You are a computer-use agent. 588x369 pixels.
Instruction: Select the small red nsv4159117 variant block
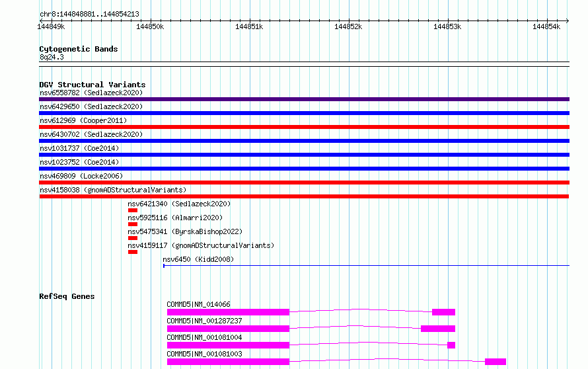[133, 252]
